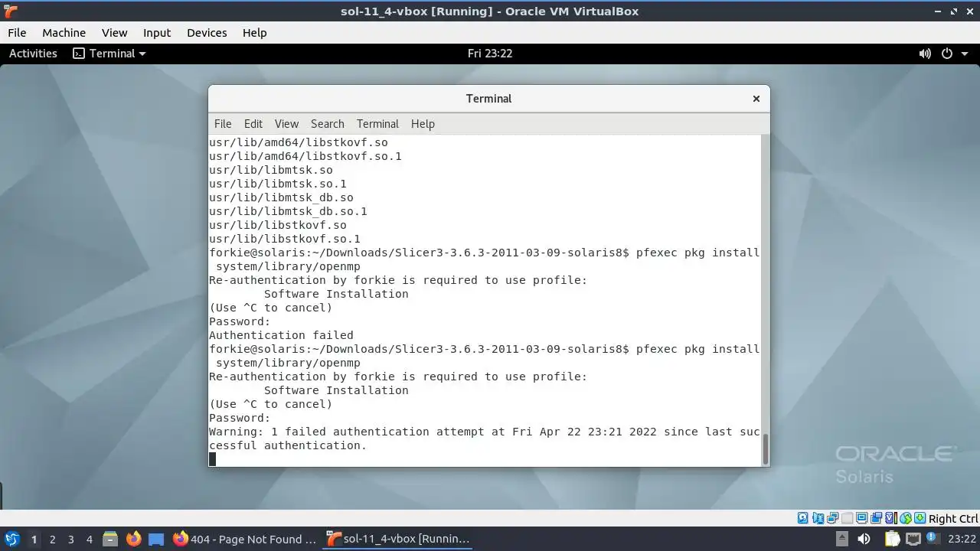Click the terminal cursor block

213,459
